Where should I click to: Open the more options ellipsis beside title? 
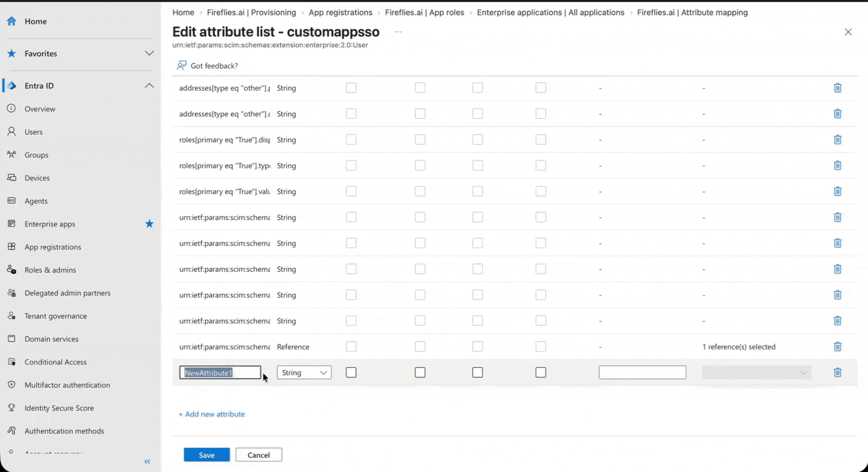[398, 32]
